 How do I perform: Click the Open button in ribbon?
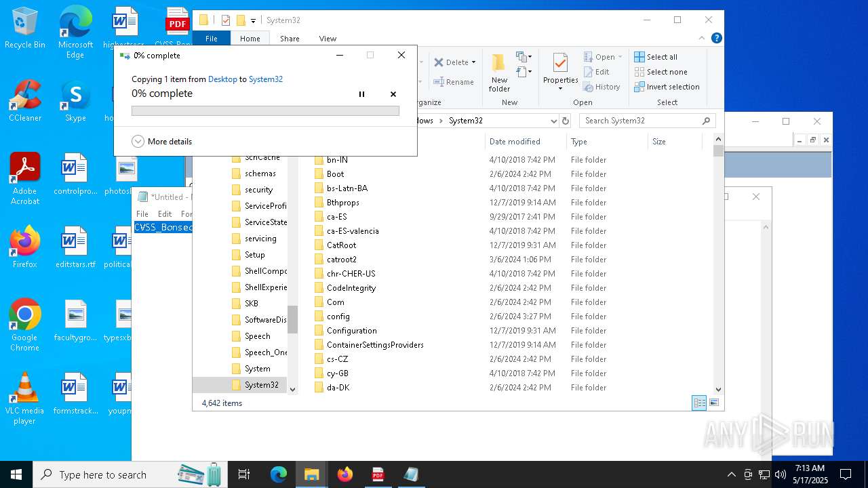point(599,57)
